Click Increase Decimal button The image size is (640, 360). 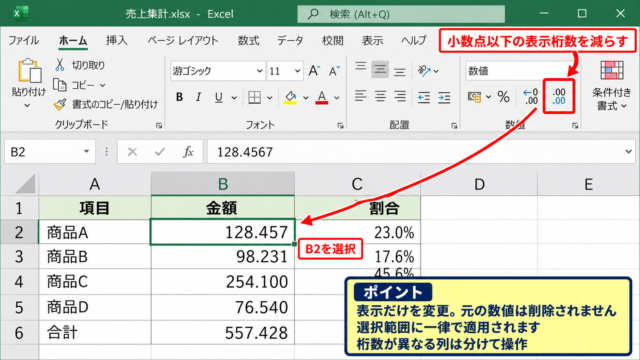[x=531, y=97]
